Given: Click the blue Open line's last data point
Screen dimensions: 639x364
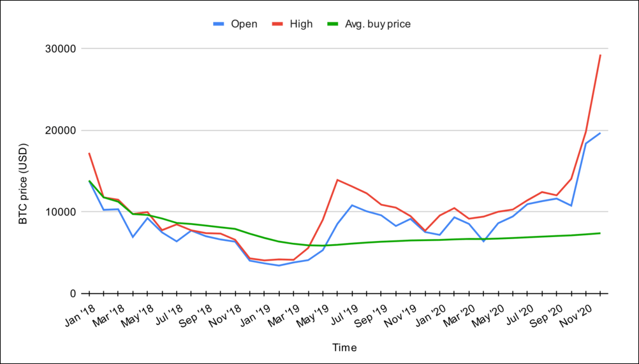Looking at the screenshot, I should tap(600, 133).
